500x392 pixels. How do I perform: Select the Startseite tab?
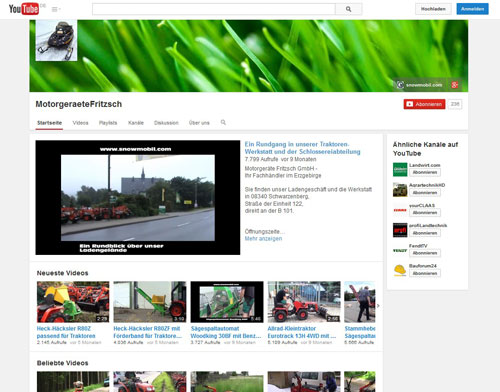[x=49, y=123]
